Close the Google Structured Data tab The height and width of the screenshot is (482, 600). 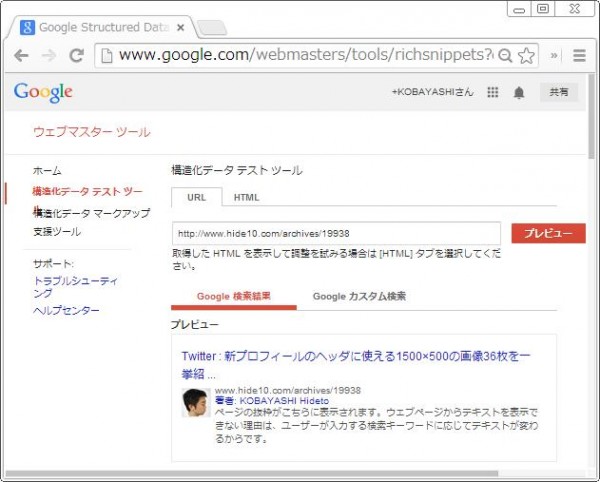[181, 28]
